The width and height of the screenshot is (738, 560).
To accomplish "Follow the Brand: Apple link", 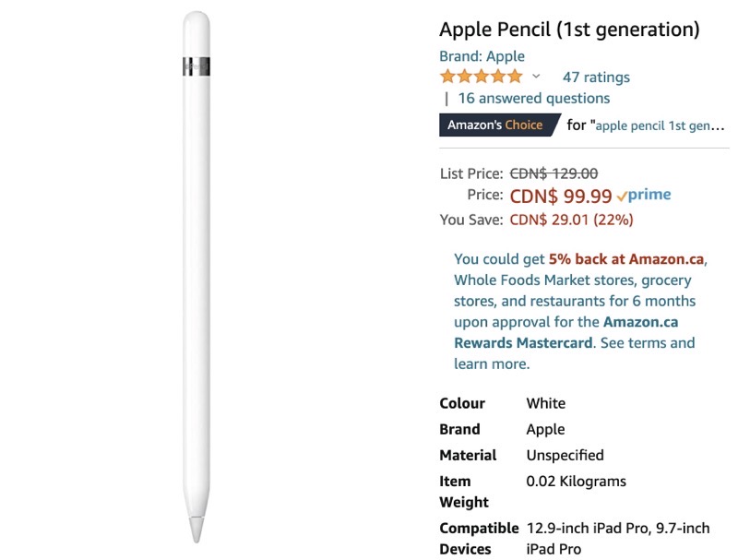I will pos(482,56).
